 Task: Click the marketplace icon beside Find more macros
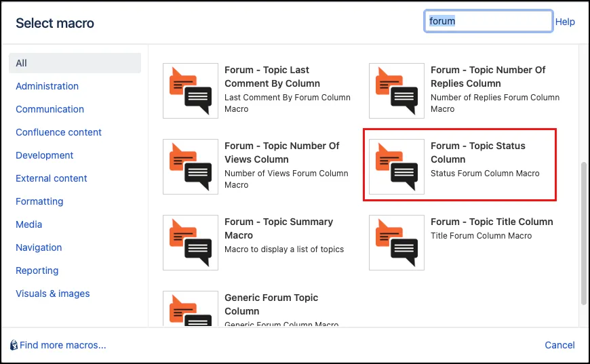tap(14, 345)
